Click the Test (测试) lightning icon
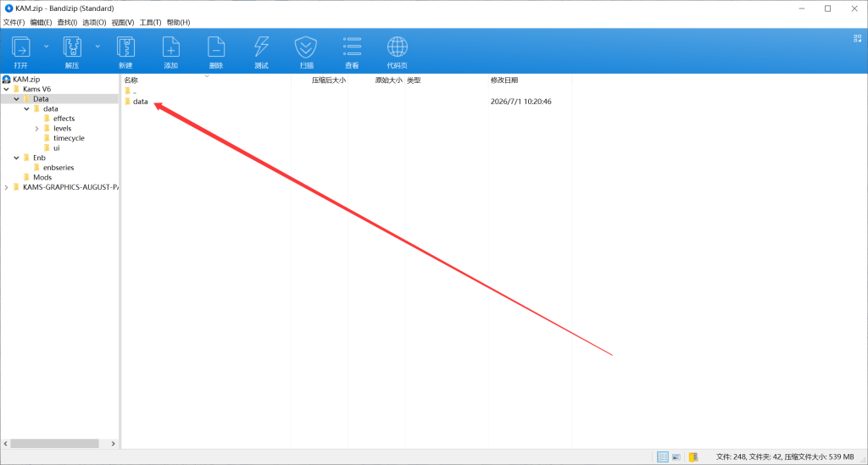 261,47
